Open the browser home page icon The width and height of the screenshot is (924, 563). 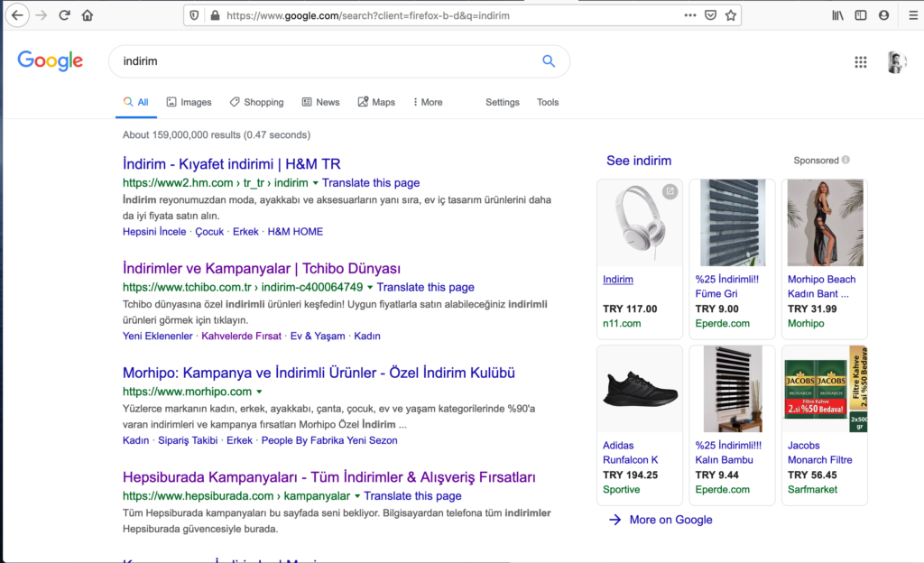coord(88,15)
